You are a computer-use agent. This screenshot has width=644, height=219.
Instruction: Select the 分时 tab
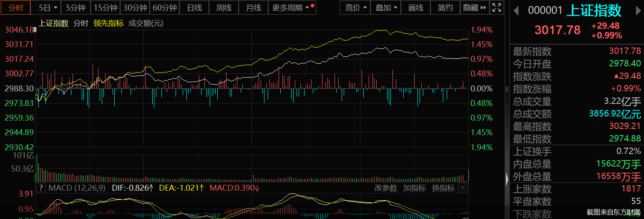16,8
